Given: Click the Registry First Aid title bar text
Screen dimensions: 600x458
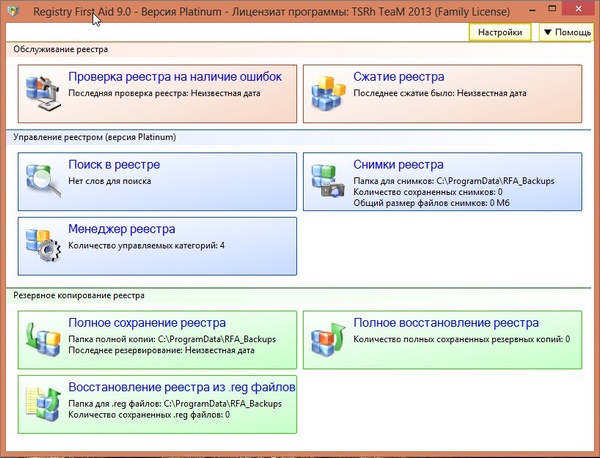Looking at the screenshot, I should coord(271,11).
